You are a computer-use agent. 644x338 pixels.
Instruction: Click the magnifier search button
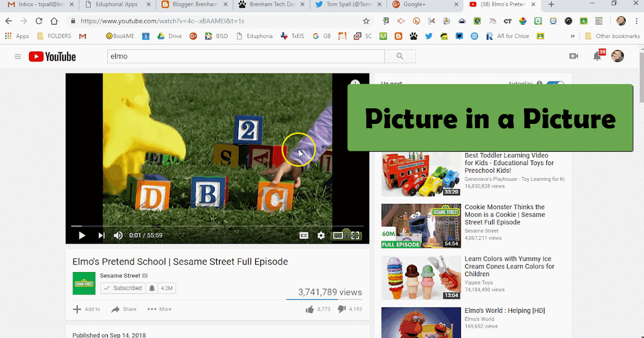[400, 56]
